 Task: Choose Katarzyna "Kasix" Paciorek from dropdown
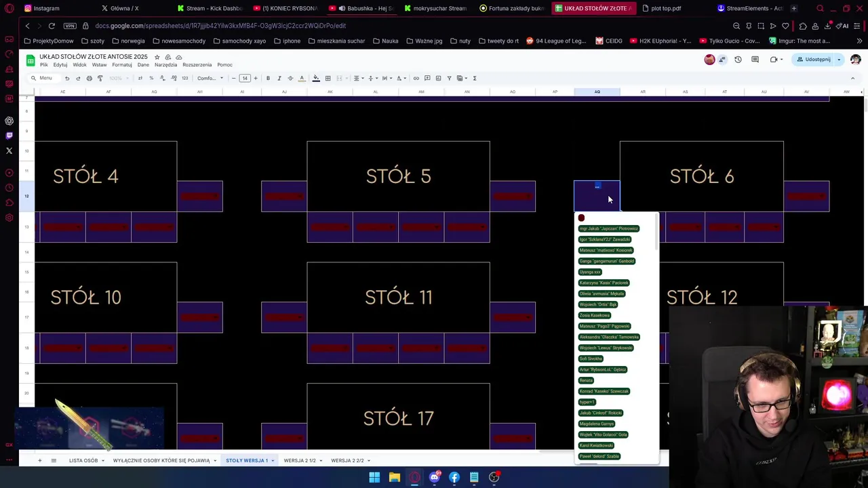pyautogui.click(x=604, y=283)
